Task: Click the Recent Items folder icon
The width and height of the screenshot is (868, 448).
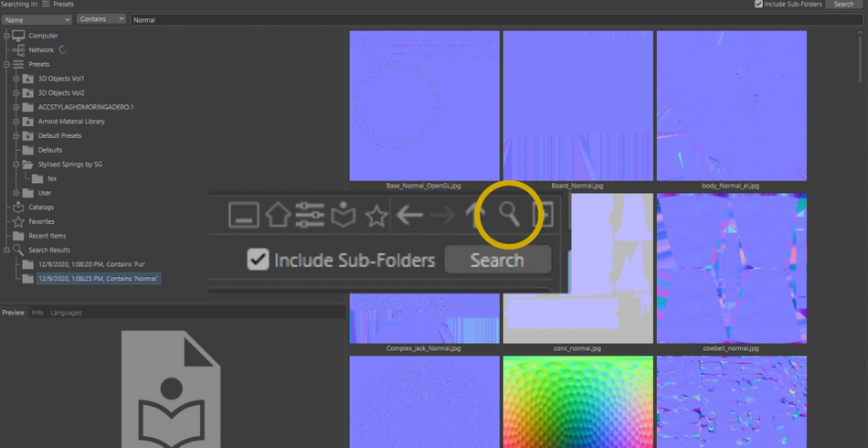Action: (x=19, y=236)
